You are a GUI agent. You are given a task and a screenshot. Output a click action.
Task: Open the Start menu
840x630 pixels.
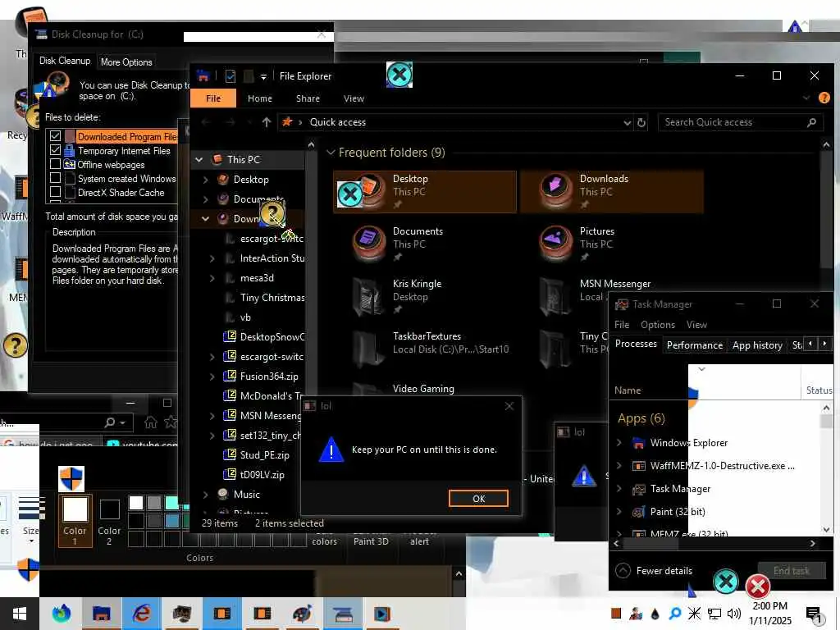tap(20, 614)
